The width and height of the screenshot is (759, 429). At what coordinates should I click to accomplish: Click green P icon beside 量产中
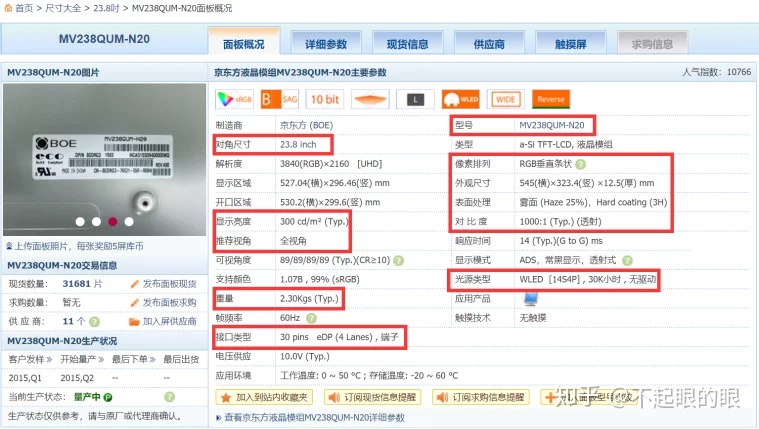tap(108, 397)
